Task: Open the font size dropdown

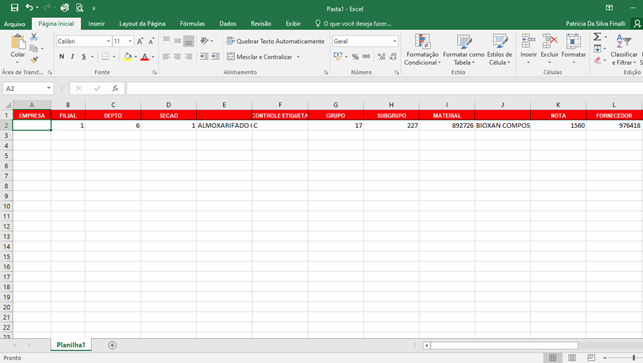Action: tap(130, 41)
